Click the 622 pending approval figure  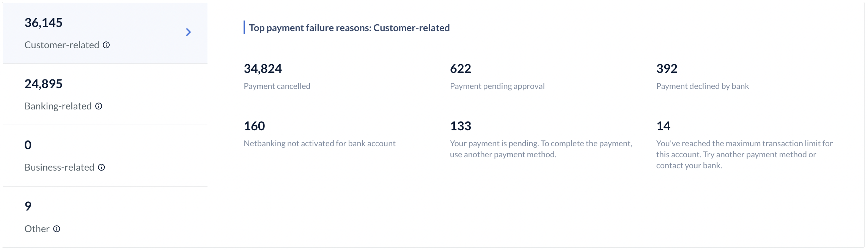[461, 69]
